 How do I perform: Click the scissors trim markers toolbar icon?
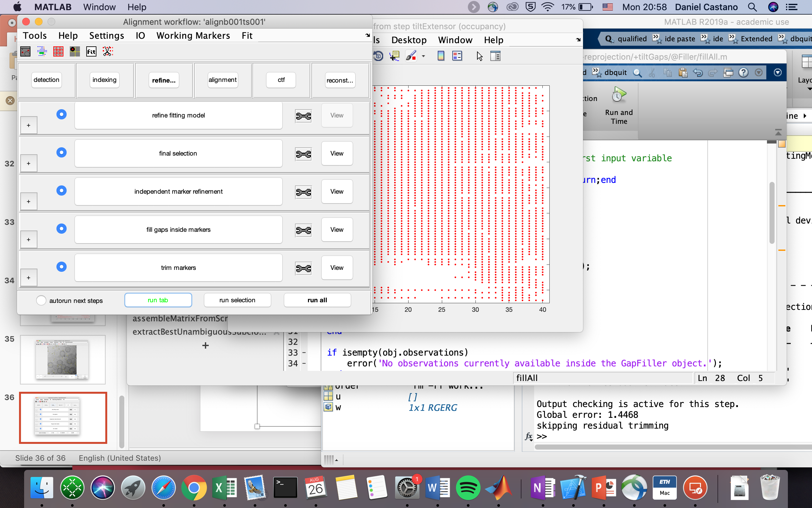(108, 51)
